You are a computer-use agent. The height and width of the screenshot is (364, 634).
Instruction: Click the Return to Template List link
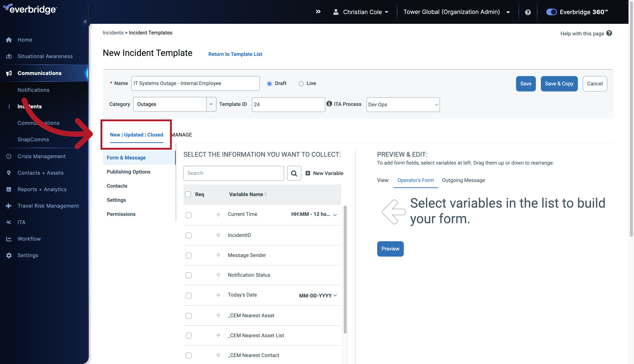235,54
